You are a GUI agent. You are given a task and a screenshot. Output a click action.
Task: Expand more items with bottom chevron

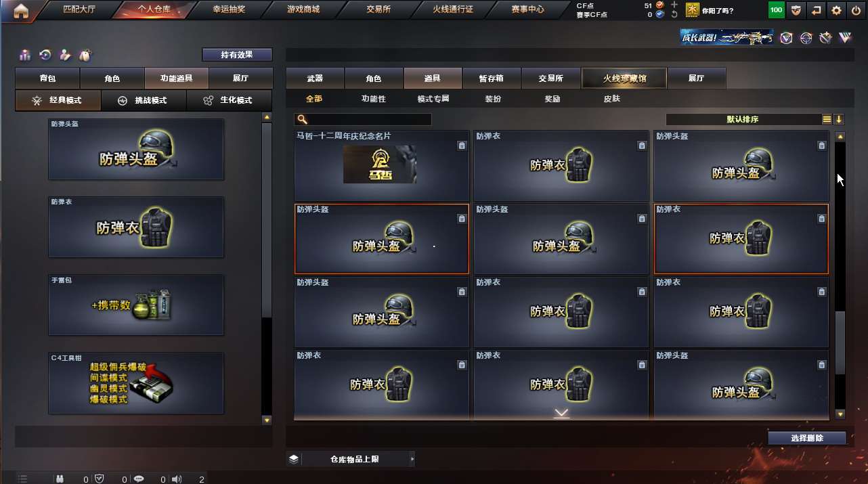coord(561,413)
